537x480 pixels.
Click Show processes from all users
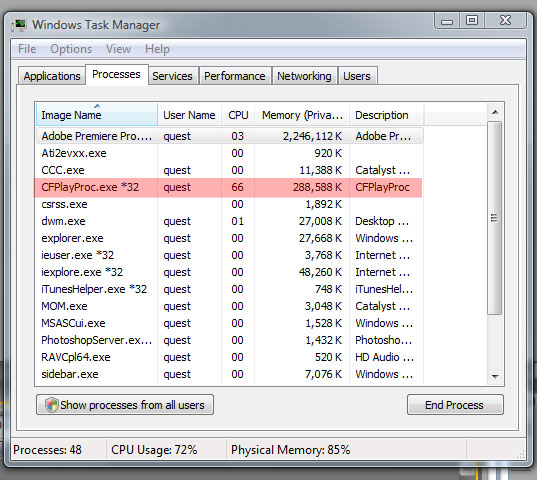[x=125, y=405]
